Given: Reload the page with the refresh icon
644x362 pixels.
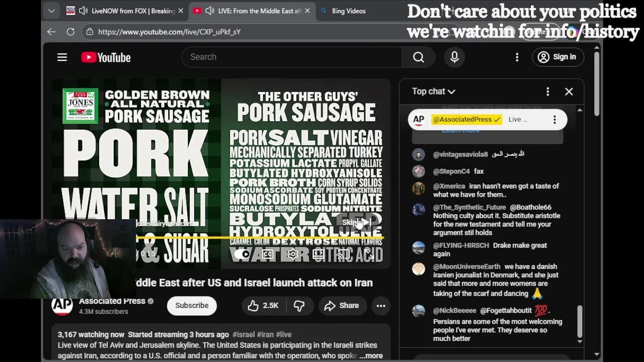Looking at the screenshot, I should [x=70, y=32].
